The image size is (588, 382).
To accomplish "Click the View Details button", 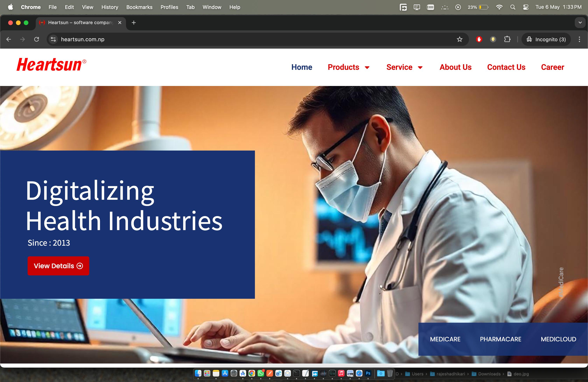I will pyautogui.click(x=58, y=266).
